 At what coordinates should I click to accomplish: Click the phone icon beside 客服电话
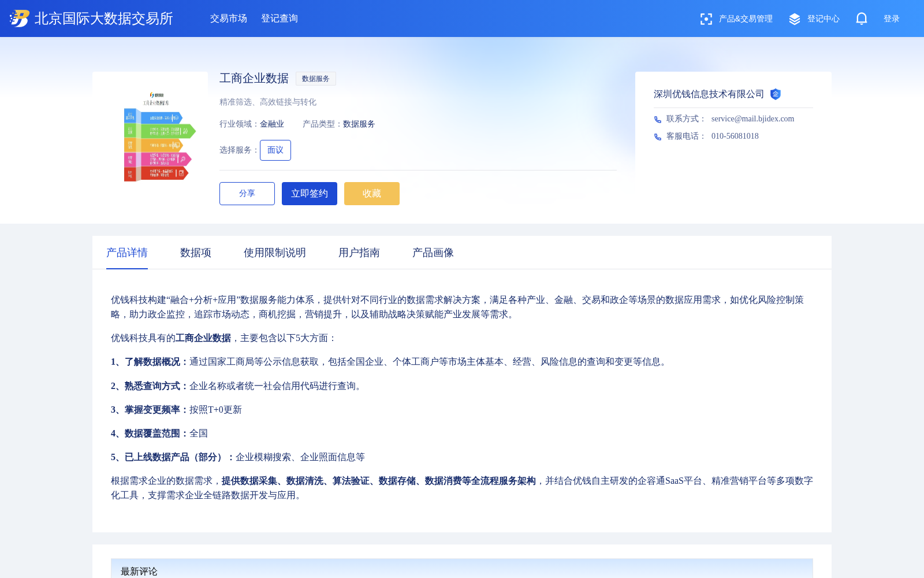(658, 137)
